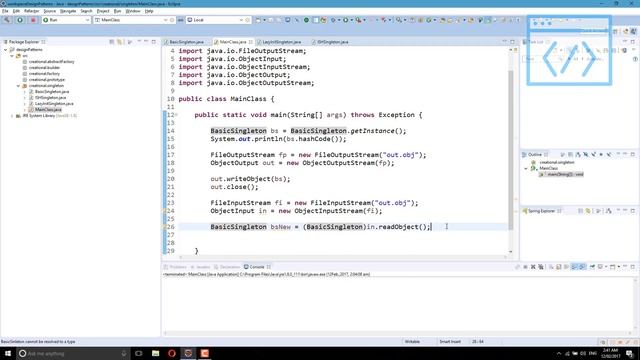Select the Package Explorer tab

24,42
